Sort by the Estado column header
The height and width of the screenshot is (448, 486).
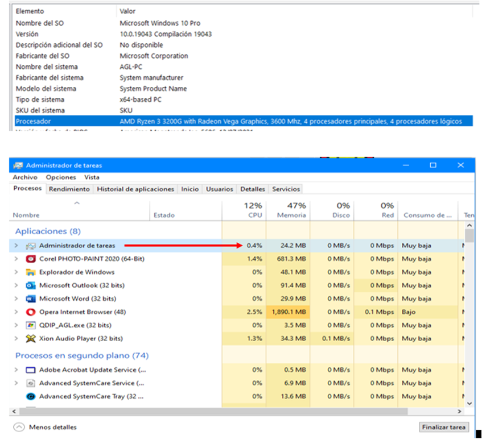tap(186, 210)
